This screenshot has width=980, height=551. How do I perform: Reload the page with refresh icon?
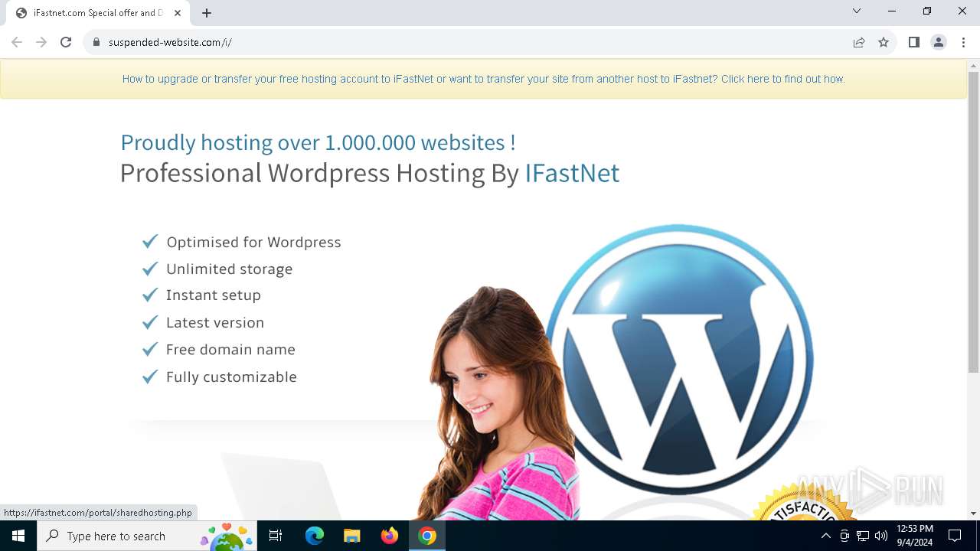(x=66, y=42)
